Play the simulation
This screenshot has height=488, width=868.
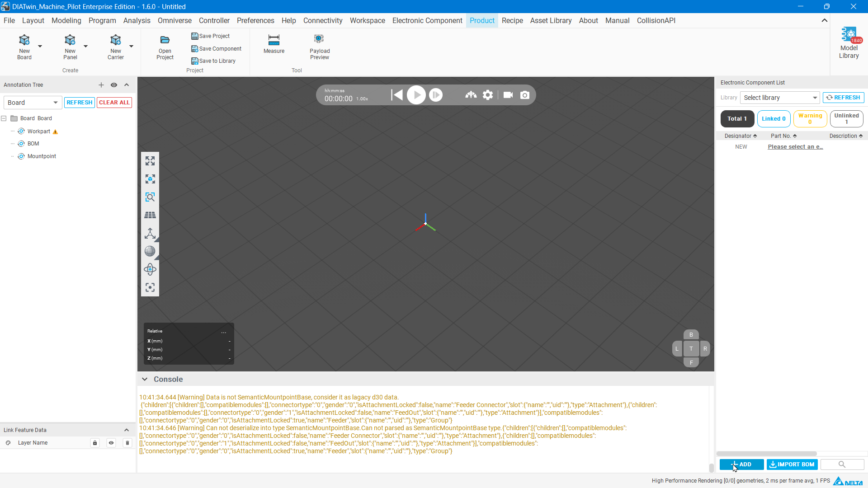pyautogui.click(x=416, y=95)
